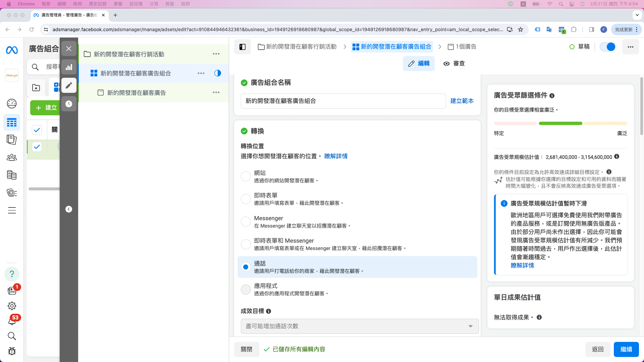Open the top-right three-dot more menu
The width and height of the screenshot is (644, 362).
click(631, 47)
